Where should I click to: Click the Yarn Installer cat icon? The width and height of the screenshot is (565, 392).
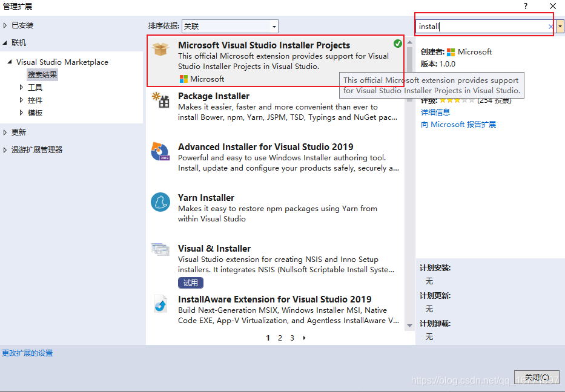click(160, 202)
